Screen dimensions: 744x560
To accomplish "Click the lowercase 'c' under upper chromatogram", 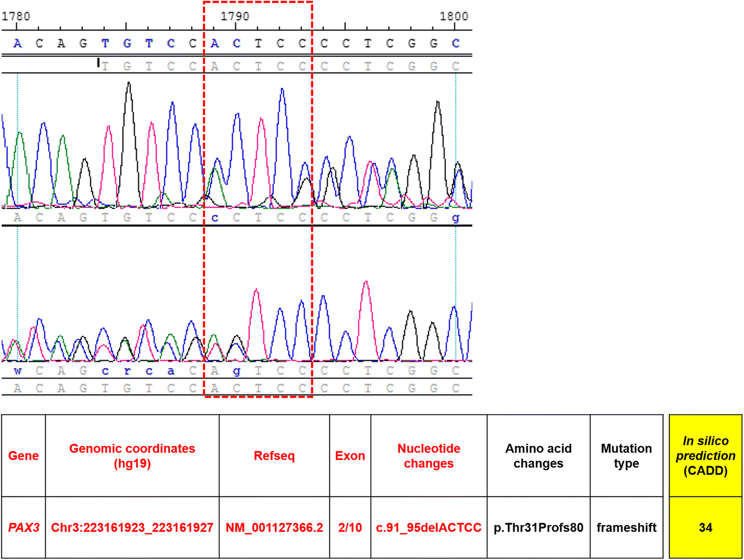I will click(x=215, y=218).
